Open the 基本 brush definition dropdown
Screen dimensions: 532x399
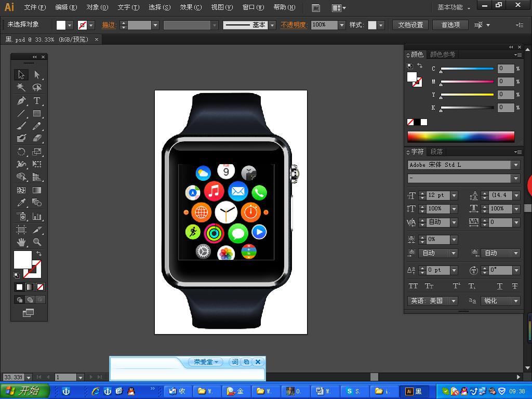272,25
